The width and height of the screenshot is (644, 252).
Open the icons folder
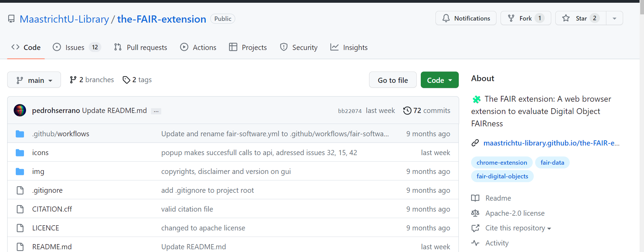click(x=40, y=153)
